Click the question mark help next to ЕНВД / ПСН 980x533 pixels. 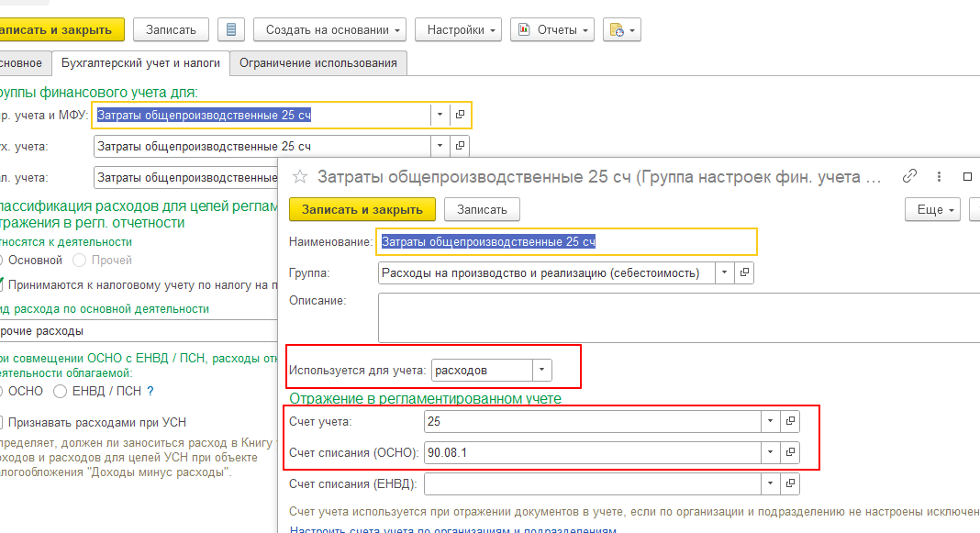150,391
